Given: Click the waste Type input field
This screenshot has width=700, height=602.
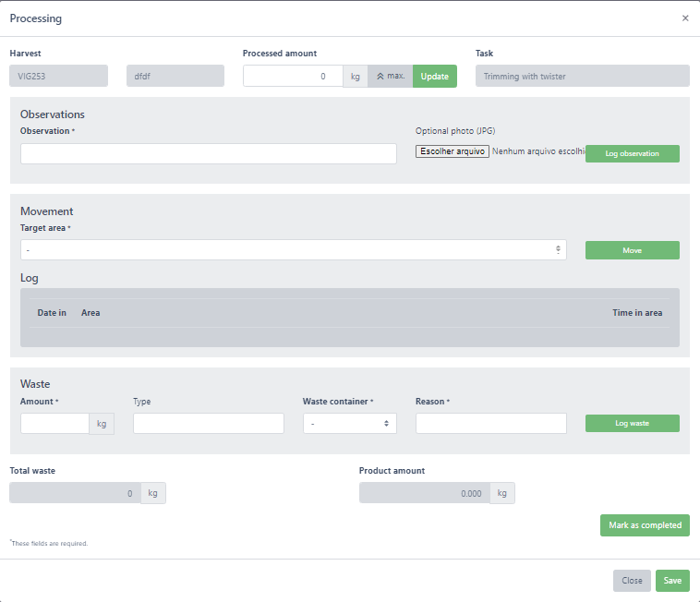Looking at the screenshot, I should [209, 423].
